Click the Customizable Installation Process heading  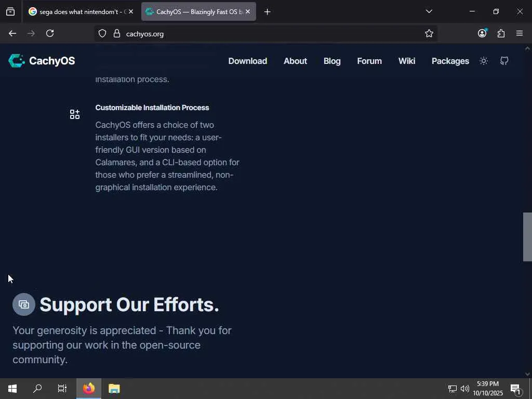click(152, 108)
